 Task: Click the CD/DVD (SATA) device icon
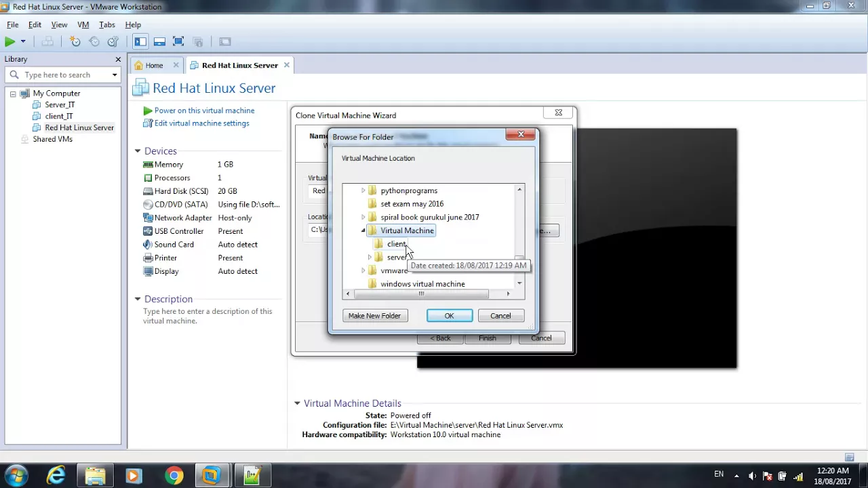(149, 205)
